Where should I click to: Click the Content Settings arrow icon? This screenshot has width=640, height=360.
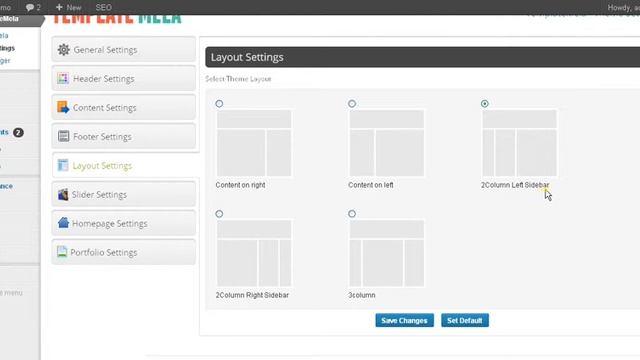[63, 107]
